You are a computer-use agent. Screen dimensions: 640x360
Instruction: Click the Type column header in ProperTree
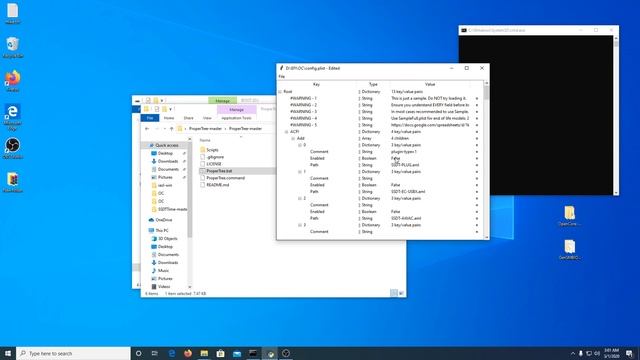(373, 84)
